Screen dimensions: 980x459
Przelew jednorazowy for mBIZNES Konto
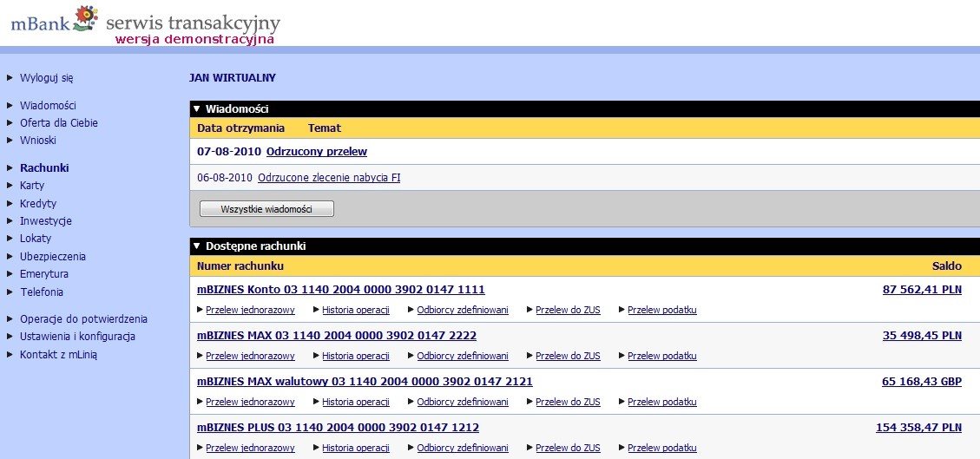[x=250, y=310]
